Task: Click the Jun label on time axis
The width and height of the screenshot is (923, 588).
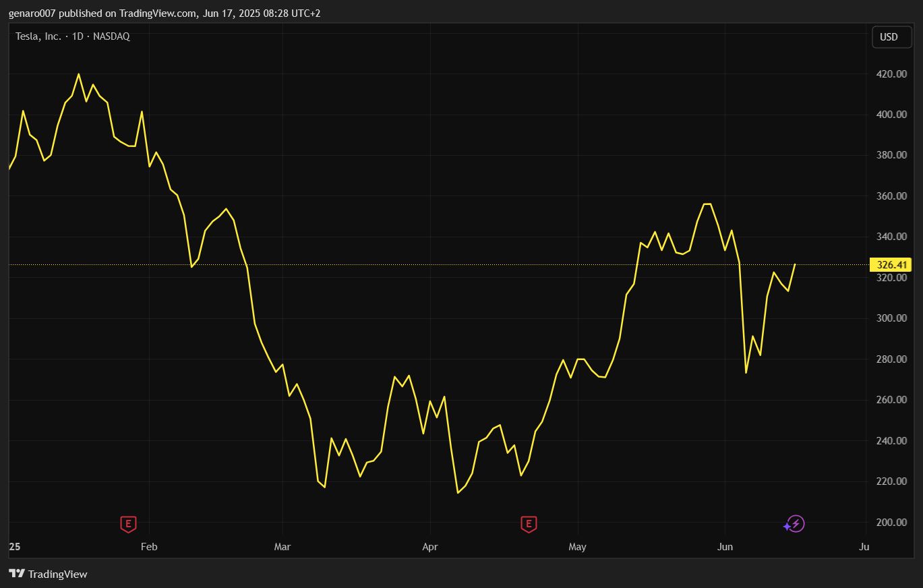Action: pyautogui.click(x=725, y=547)
